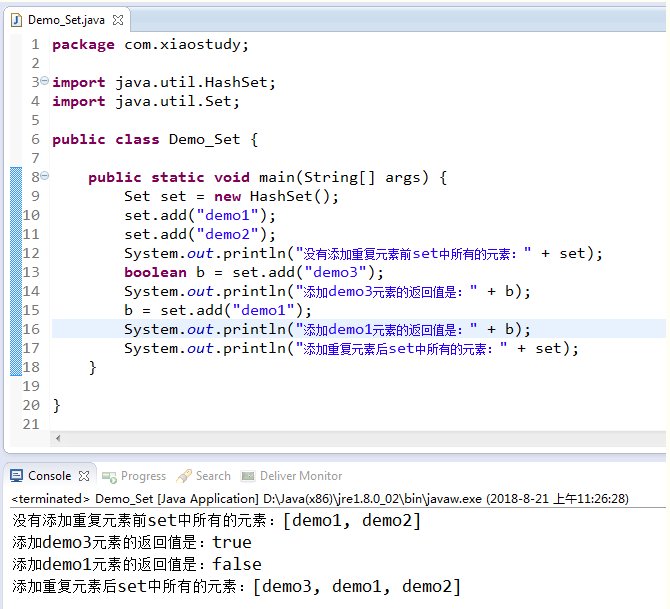
Task: Click 'main' method name on line 8
Action: (276, 177)
